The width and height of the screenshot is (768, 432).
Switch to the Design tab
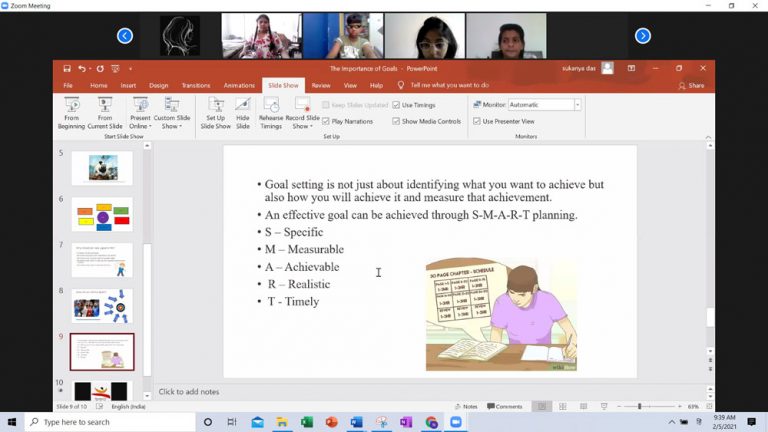coord(158,86)
